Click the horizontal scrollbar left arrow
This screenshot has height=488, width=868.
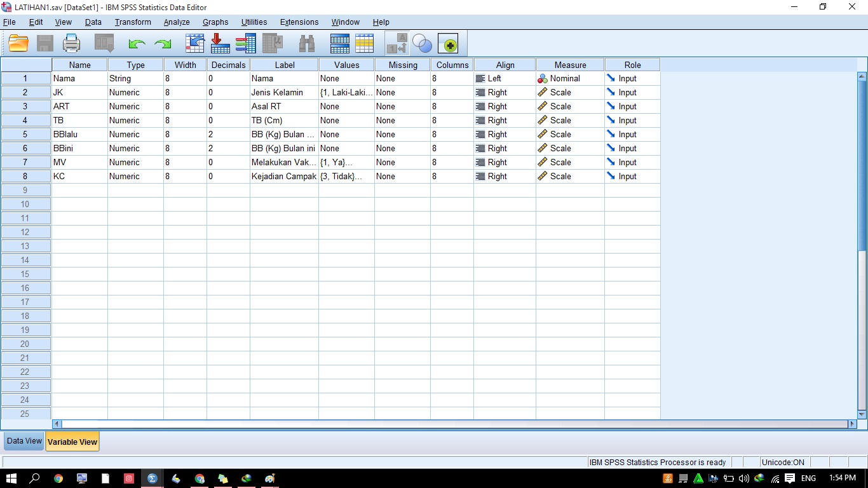pyautogui.click(x=57, y=424)
